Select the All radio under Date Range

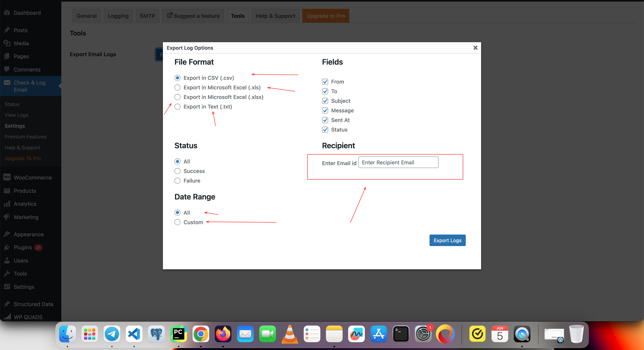pos(177,213)
